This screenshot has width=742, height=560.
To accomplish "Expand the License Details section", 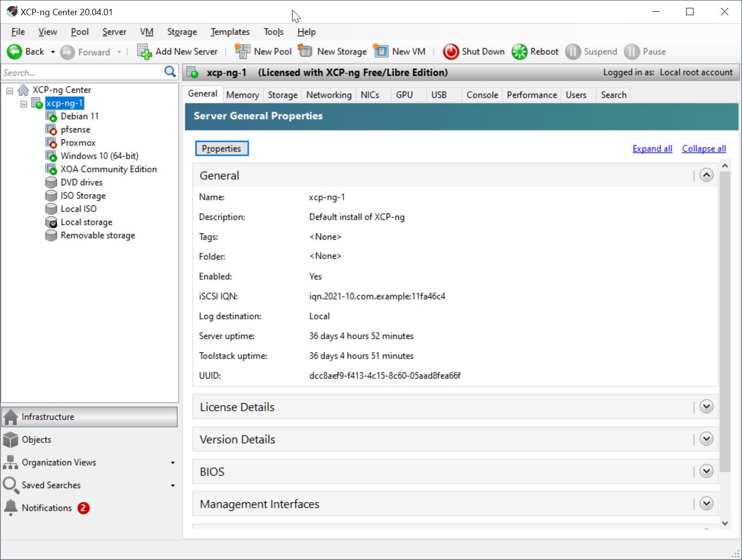I will point(706,406).
